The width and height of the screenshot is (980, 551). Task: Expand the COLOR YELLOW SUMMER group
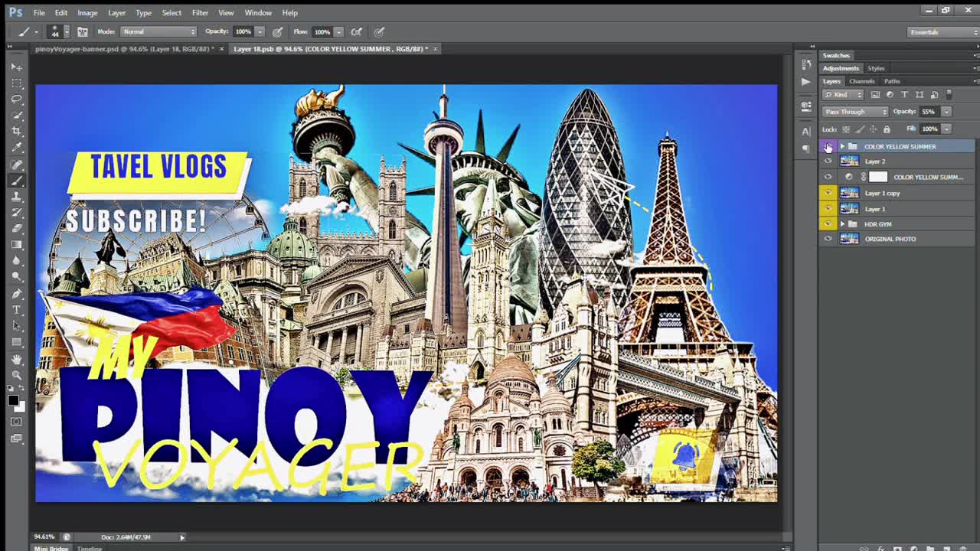pyautogui.click(x=842, y=146)
